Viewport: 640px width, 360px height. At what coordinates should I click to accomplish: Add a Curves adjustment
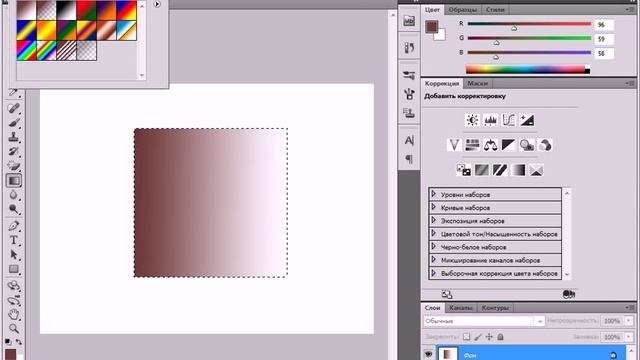[509, 120]
